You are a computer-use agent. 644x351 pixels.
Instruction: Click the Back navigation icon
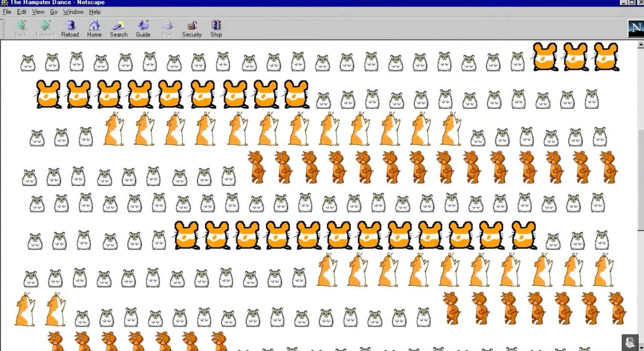[21, 26]
